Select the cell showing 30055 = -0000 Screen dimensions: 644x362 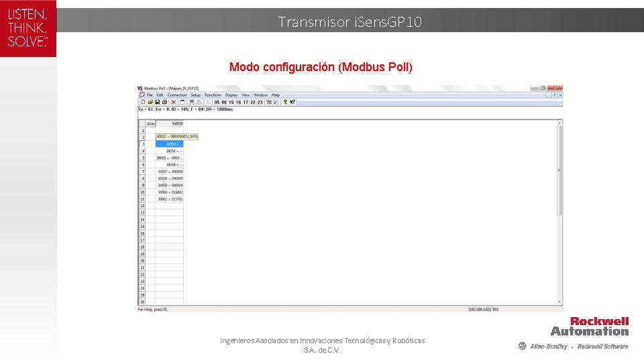coord(170,158)
